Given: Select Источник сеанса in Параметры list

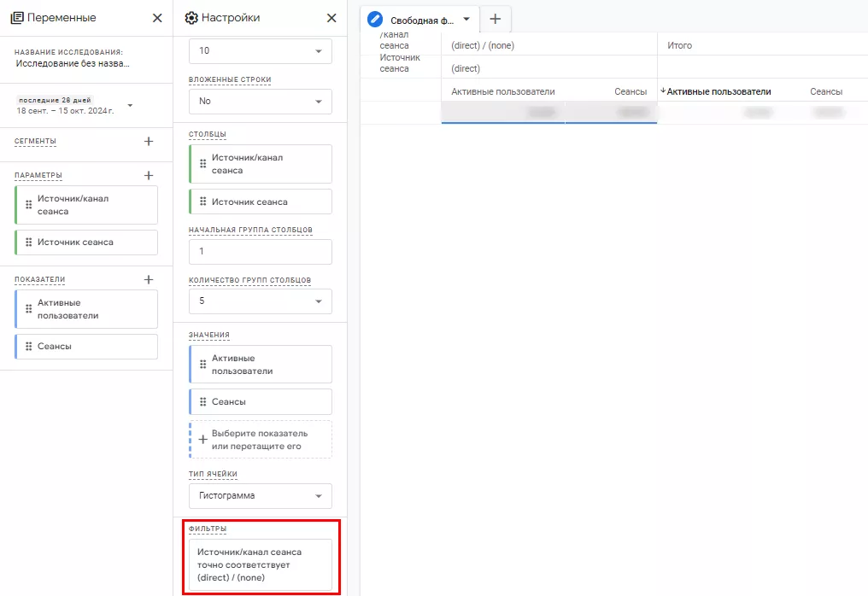Looking at the screenshot, I should pyautogui.click(x=86, y=242).
